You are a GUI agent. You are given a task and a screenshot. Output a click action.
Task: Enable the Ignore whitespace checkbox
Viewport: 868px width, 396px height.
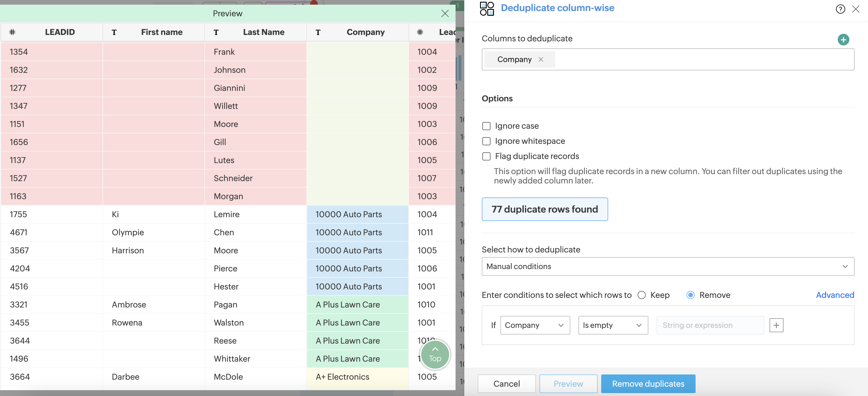click(x=486, y=141)
